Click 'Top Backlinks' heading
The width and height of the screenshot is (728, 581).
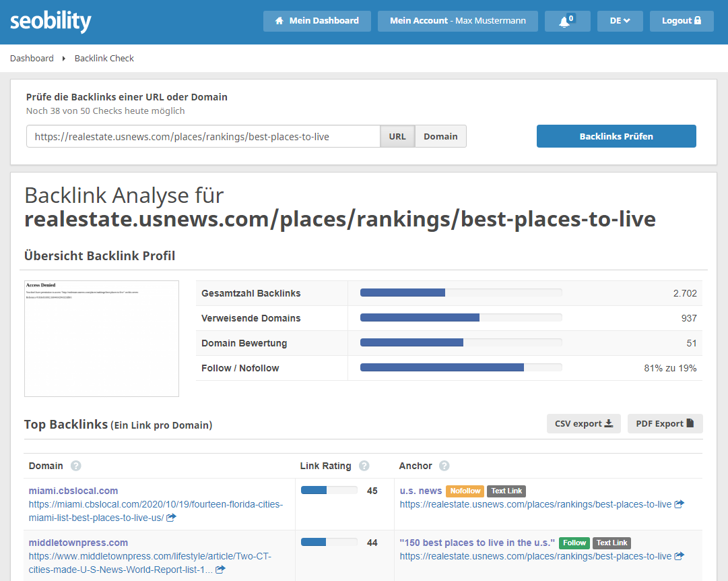pyautogui.click(x=65, y=425)
